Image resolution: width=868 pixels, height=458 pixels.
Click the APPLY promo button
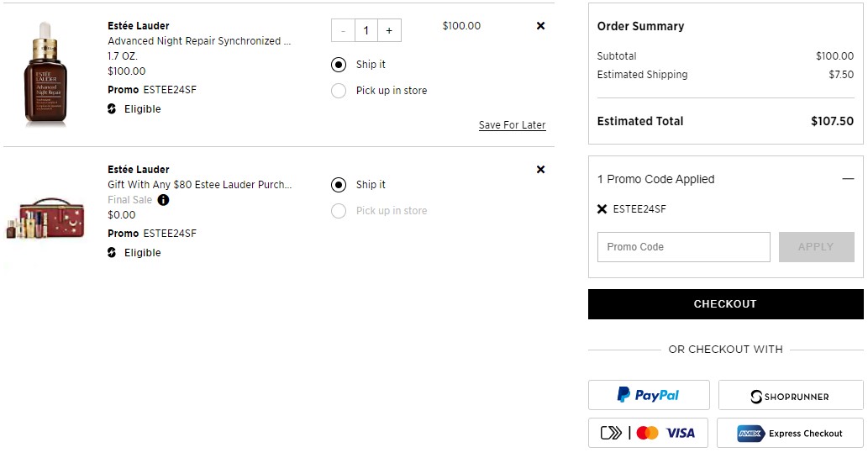click(x=817, y=247)
